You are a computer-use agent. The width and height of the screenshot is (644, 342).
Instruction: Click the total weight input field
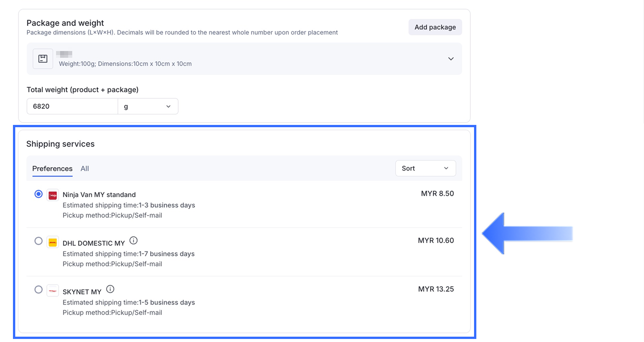72,106
